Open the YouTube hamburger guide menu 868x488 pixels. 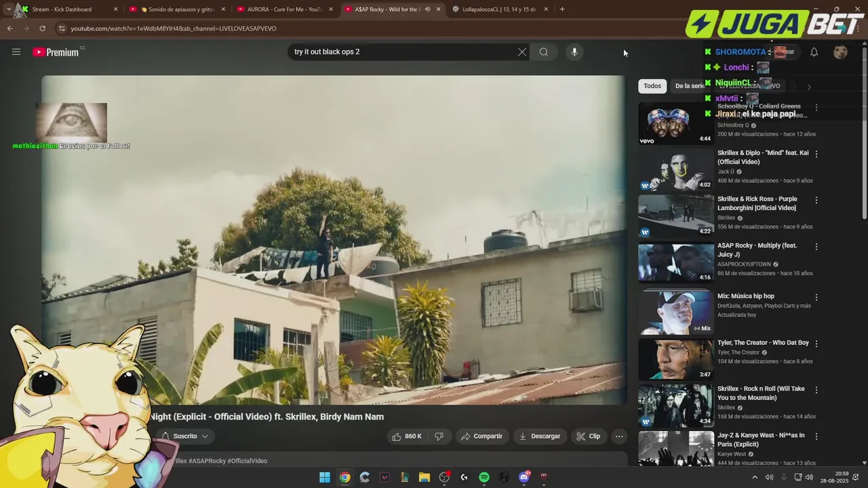16,52
